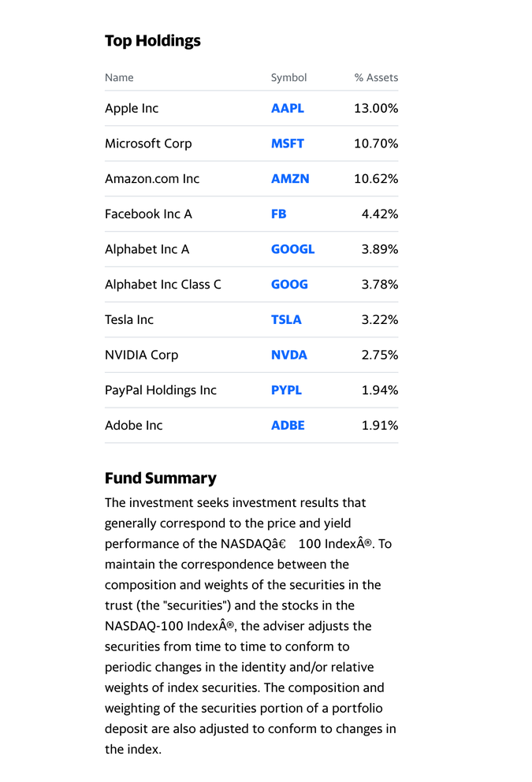The height and width of the screenshot is (782, 532).
Task: Click the PayPal Holdings Inc name
Action: pos(161,390)
